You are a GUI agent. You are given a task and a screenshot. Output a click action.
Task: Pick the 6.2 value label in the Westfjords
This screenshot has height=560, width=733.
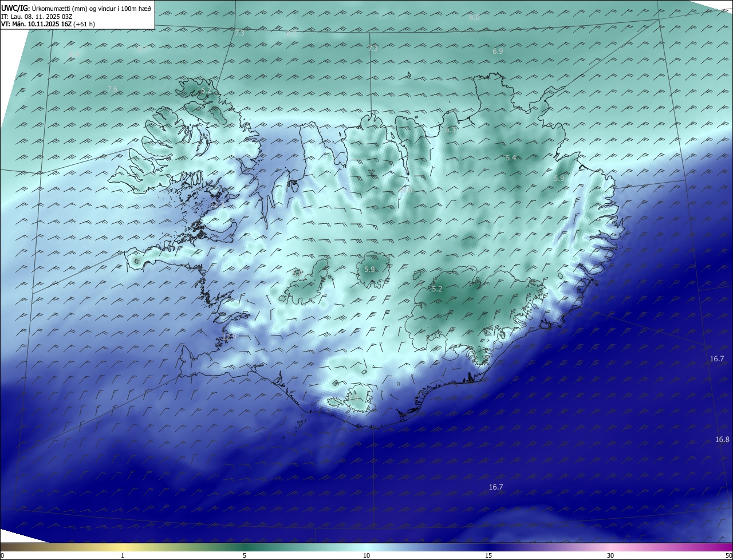[206, 90]
